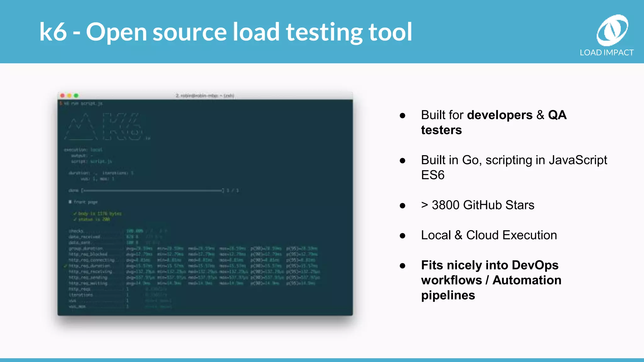This screenshot has width=644, height=362.
Task: Click the LOAD IMPACT logo text
Action: tap(607, 52)
